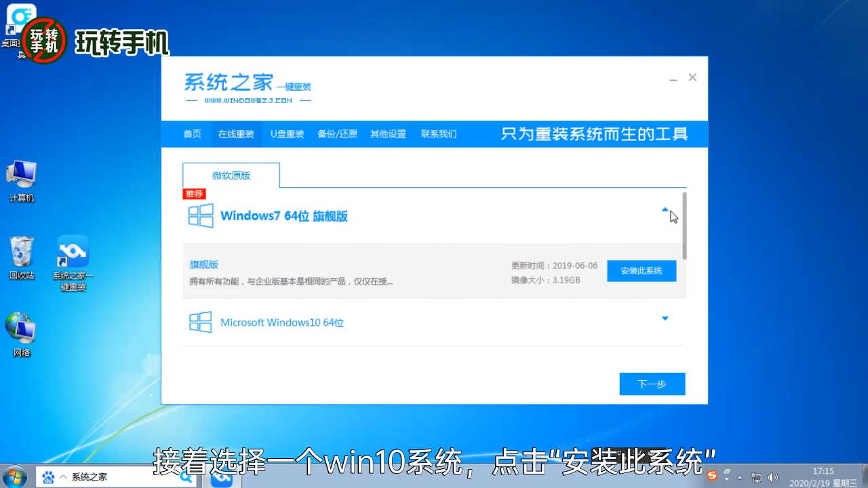Open the Windows Start button
Image resolution: width=868 pixels, height=488 pixels.
point(16,477)
